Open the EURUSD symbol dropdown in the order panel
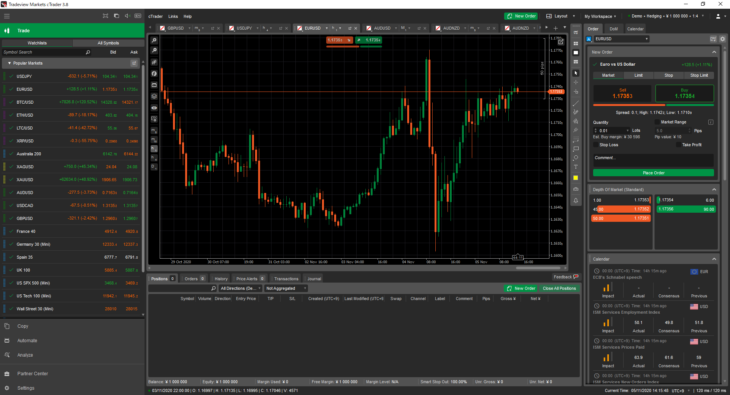This screenshot has height=395, width=730. [x=621, y=39]
